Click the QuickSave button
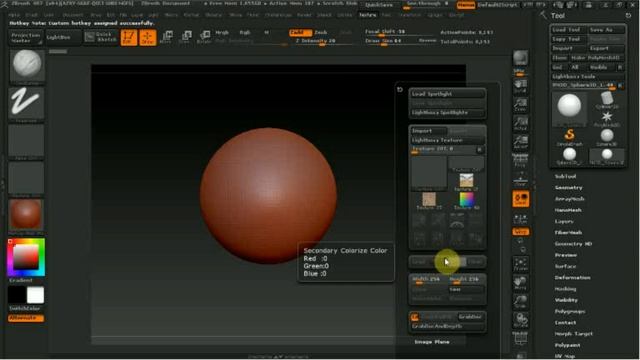The image size is (640, 360). tap(380, 5)
